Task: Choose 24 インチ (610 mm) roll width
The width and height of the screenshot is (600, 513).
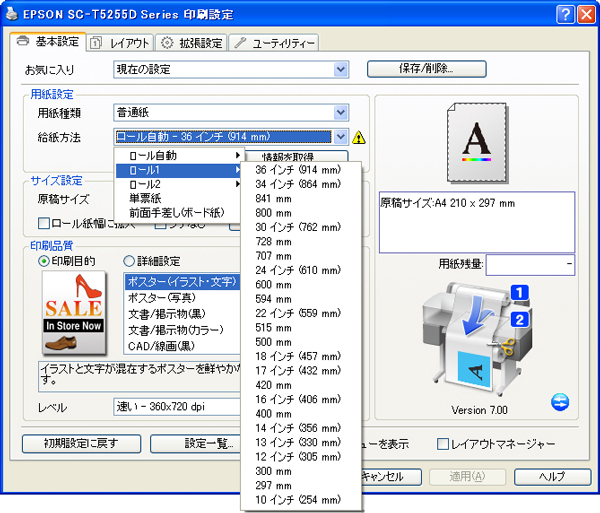Action: (298, 270)
